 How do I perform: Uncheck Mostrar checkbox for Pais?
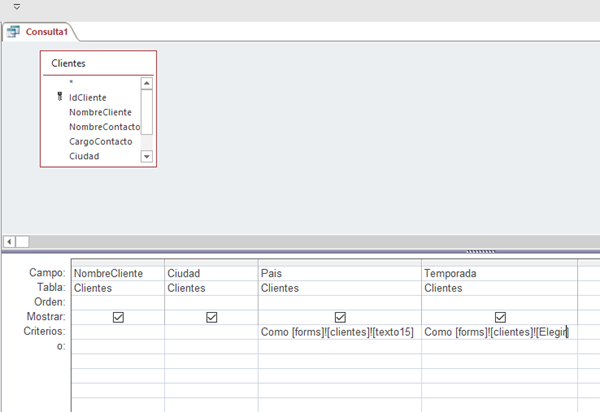tap(340, 317)
